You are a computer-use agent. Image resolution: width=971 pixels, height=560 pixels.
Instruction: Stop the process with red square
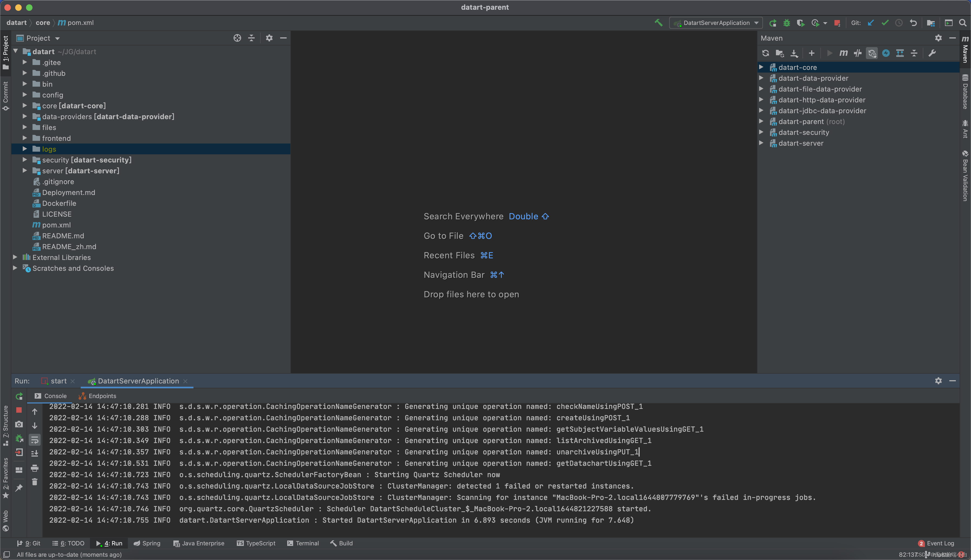tap(19, 410)
